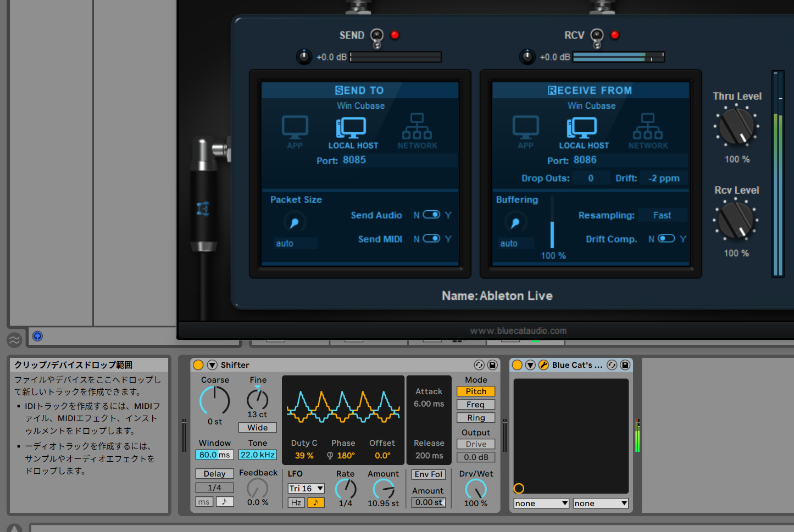Viewport: 794px width, 532px height.
Task: Click the 1/4 delay time field
Action: 215,488
